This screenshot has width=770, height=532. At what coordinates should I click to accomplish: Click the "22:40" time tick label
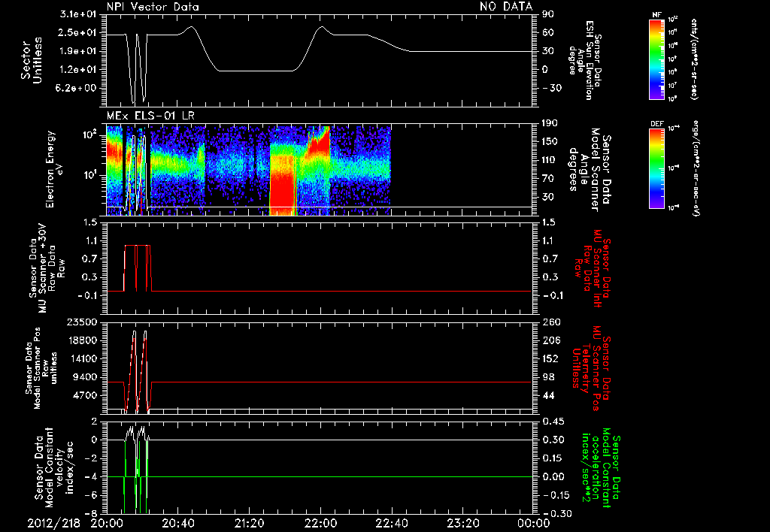[x=391, y=523]
